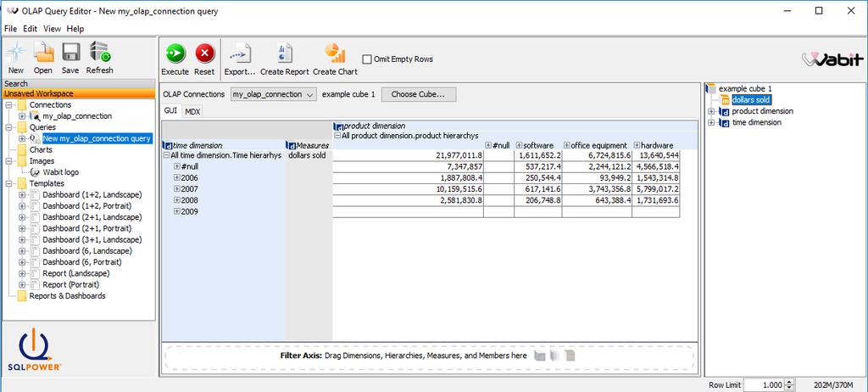Open the OLAP Connections dropdown
868x392 pixels.
tap(274, 94)
